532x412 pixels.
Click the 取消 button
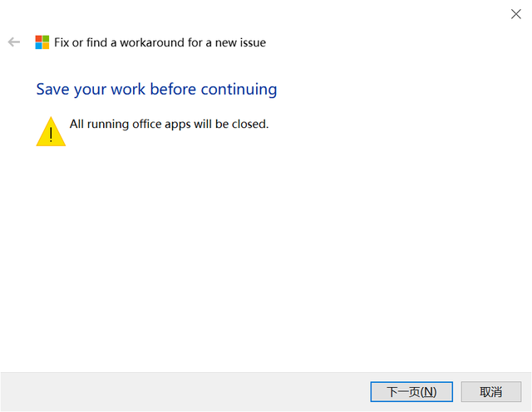[x=491, y=392]
